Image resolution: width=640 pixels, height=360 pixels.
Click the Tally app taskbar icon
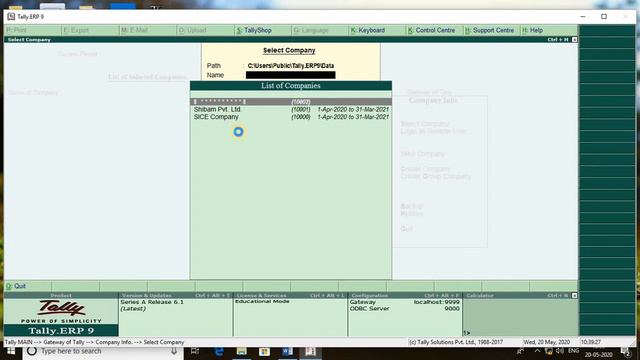coord(310,351)
